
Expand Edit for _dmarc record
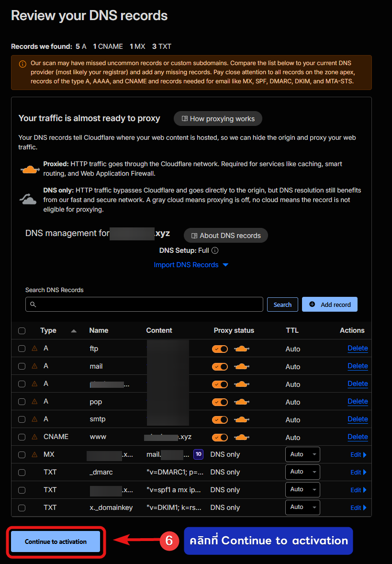coord(358,472)
